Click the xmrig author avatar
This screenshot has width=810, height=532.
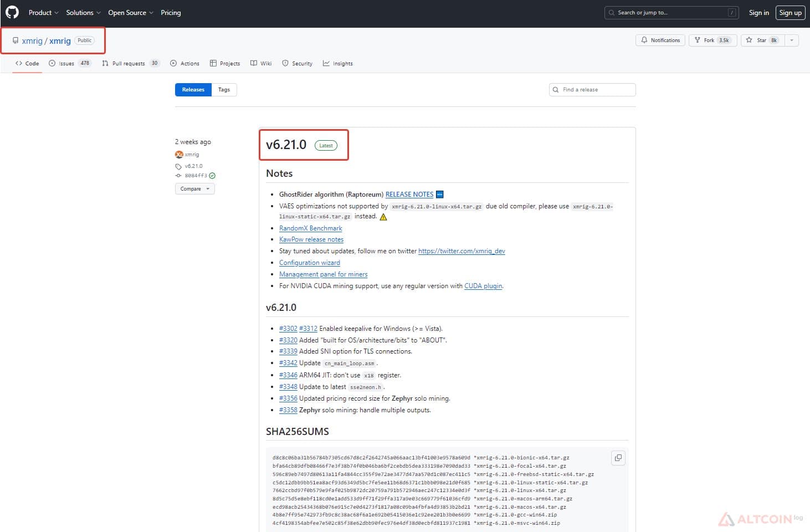point(179,155)
